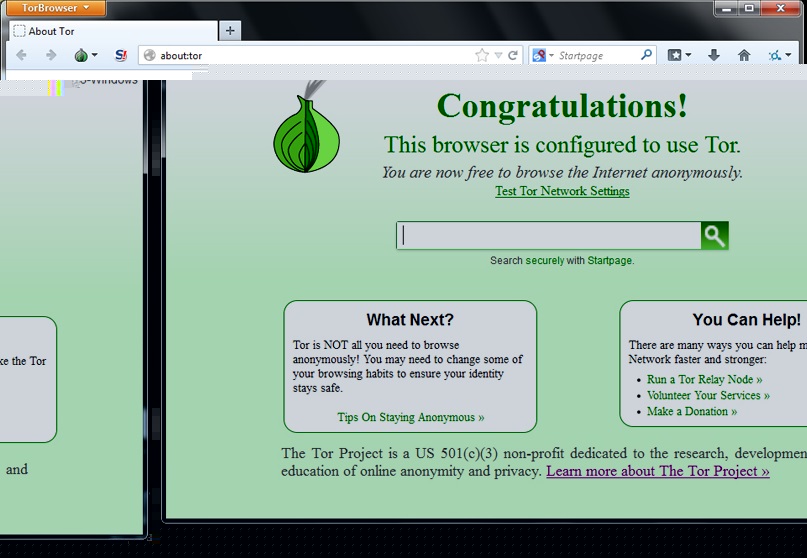This screenshot has height=558, width=807.
Task: Follow the Startpage link under search
Action: tap(609, 260)
